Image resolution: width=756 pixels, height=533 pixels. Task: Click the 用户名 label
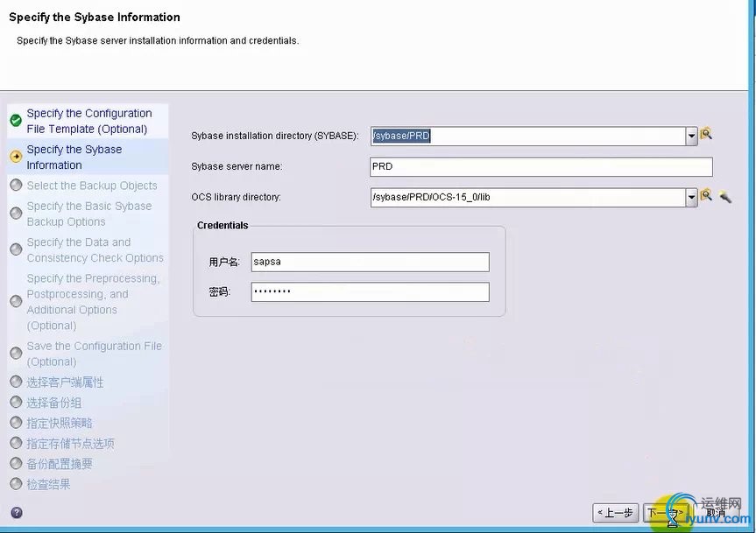pos(223,262)
